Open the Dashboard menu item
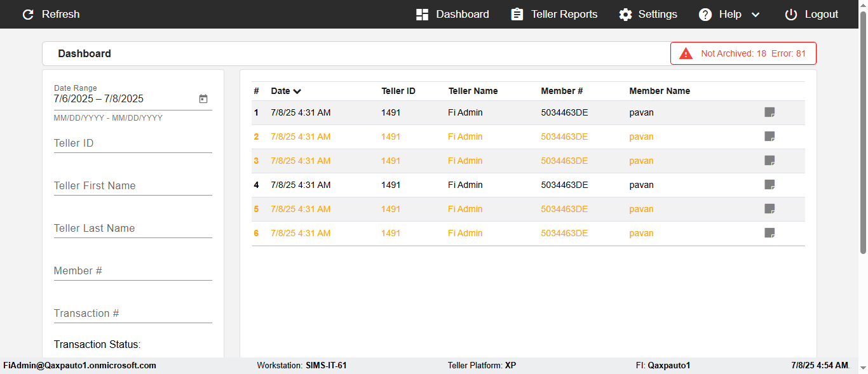Viewport: 868px width, 374px height. click(452, 15)
